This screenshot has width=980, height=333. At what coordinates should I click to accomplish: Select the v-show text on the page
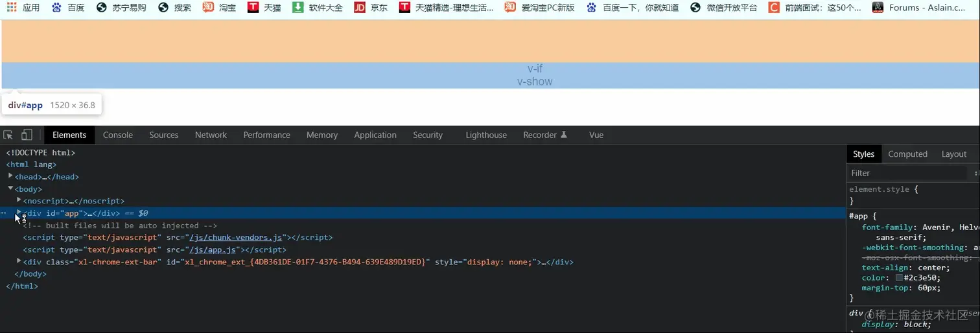535,82
